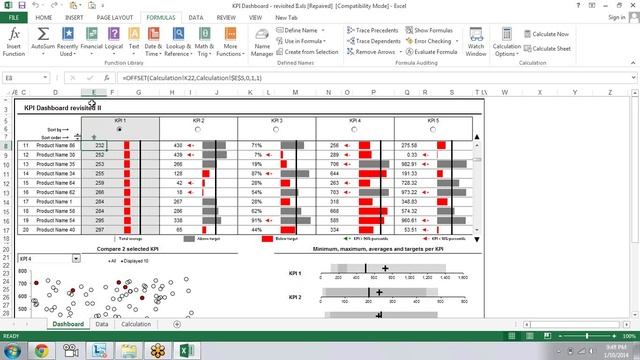Open Chrome from the taskbar
The height and width of the screenshot is (360, 640).
[41, 351]
